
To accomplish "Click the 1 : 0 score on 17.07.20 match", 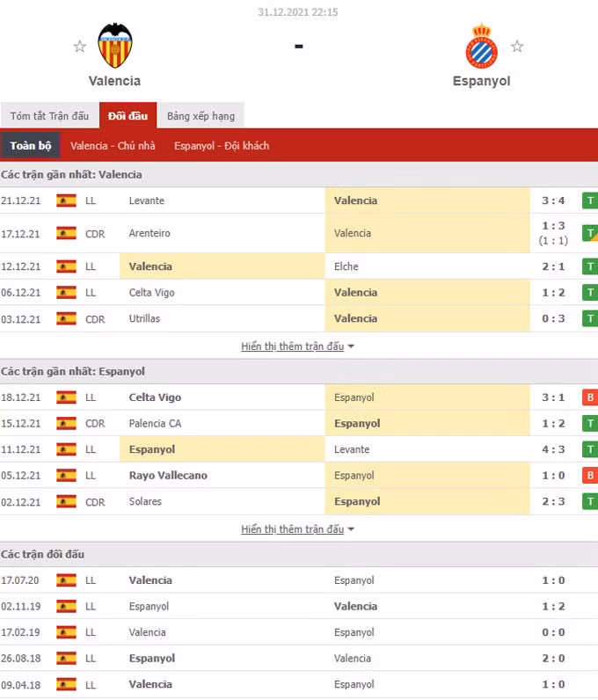I will tap(553, 580).
